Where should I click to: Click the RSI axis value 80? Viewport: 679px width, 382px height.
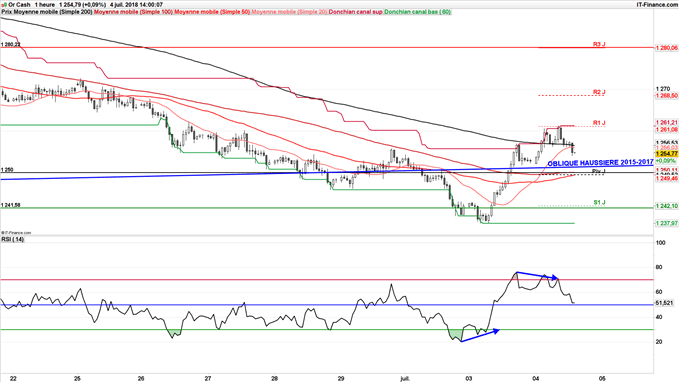click(660, 267)
